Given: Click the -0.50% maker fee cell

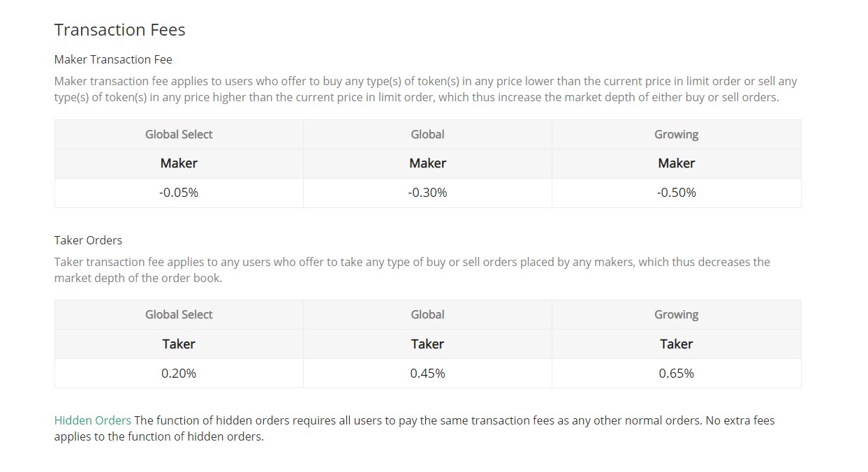Looking at the screenshot, I should pyautogui.click(x=676, y=193).
